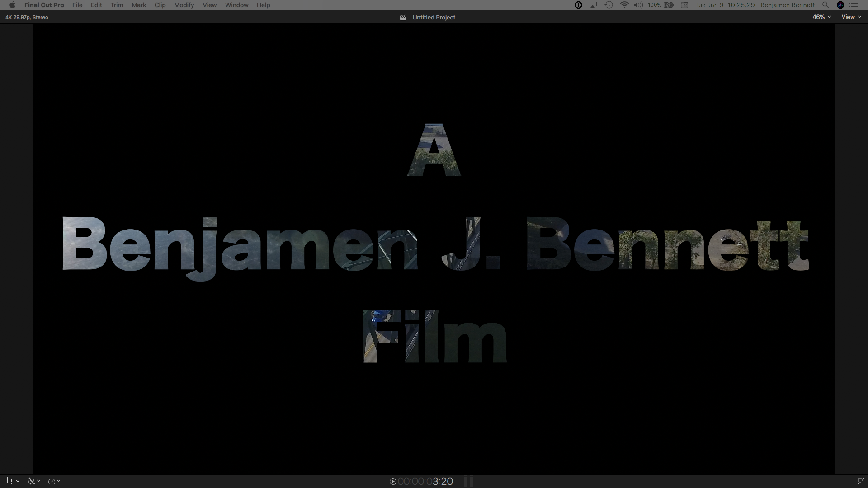This screenshot has height=488, width=868.
Task: Exit full screen viewer with arrows icon
Action: pyautogui.click(x=861, y=482)
